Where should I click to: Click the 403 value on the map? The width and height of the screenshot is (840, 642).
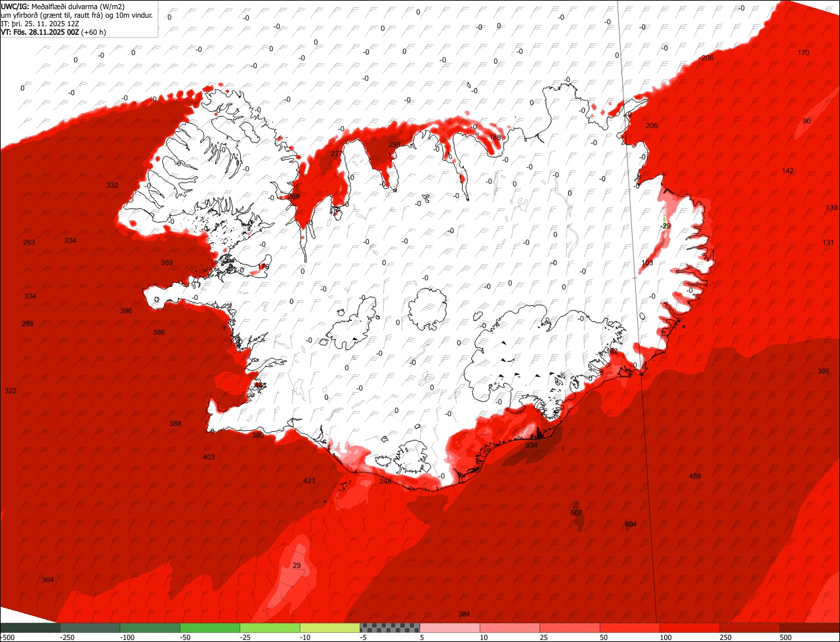(209, 457)
